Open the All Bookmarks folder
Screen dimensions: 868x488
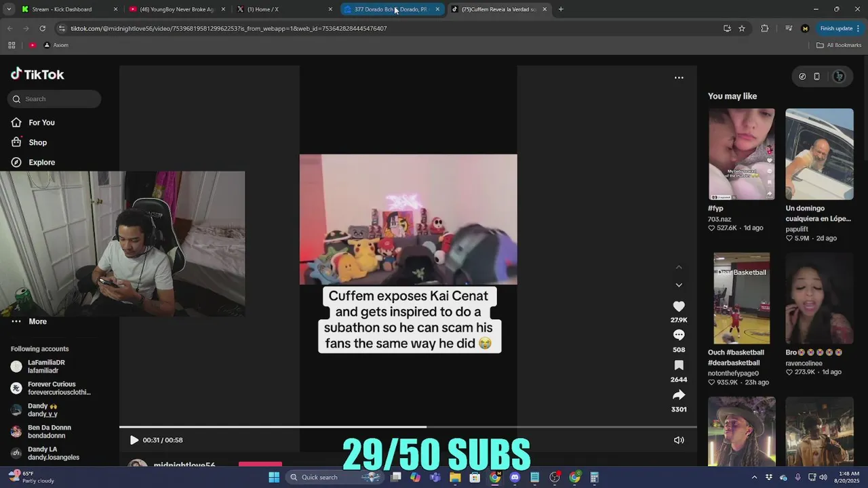coord(839,45)
